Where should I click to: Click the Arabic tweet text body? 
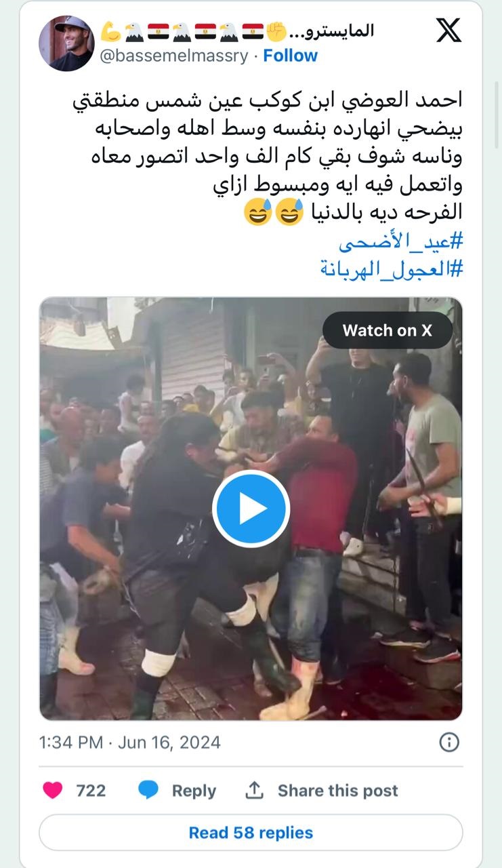(x=268, y=157)
